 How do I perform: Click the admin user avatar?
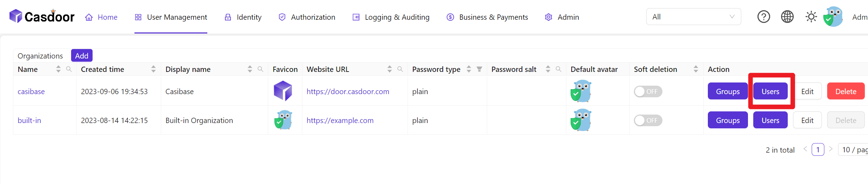point(833,17)
